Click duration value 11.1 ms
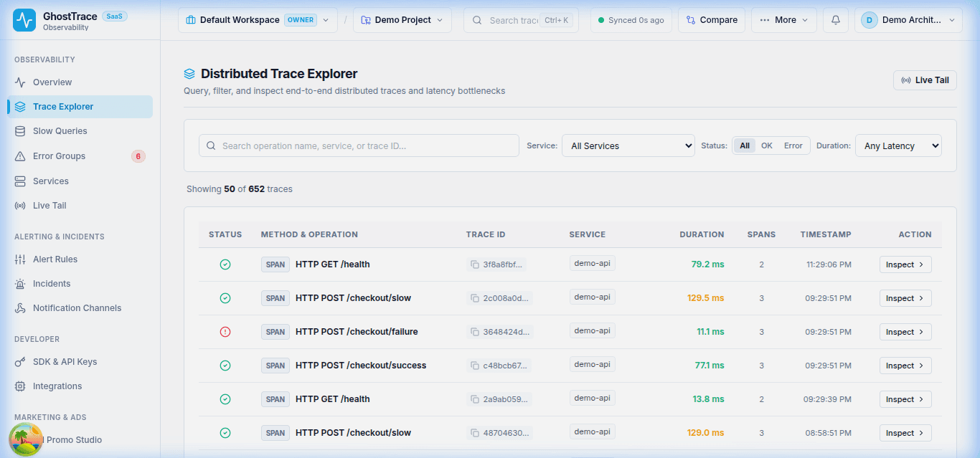Screen dimensions: 980x458 pos(710,332)
